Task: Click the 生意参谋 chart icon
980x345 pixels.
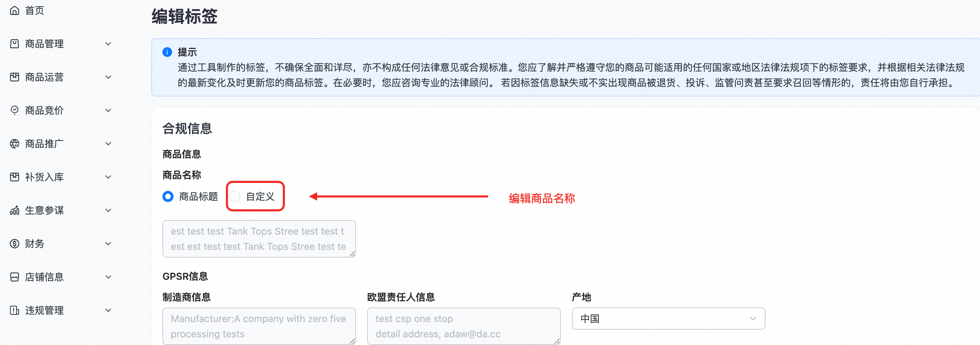Action: click(15, 210)
